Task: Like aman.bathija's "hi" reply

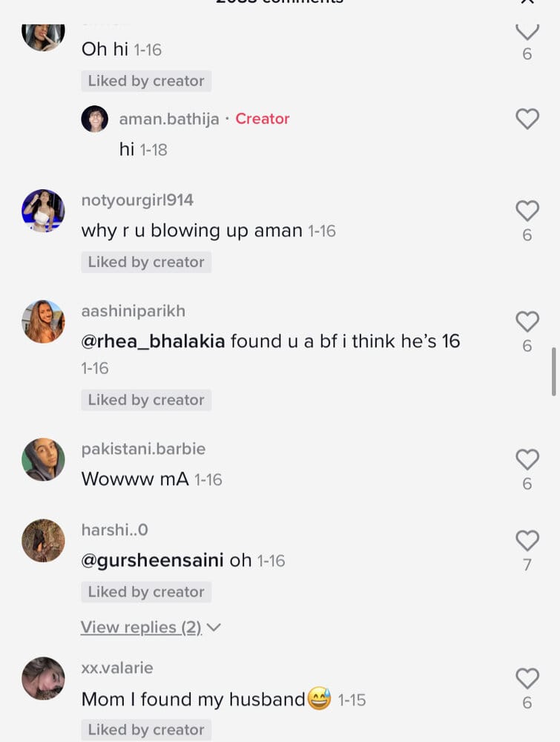Action: click(527, 119)
